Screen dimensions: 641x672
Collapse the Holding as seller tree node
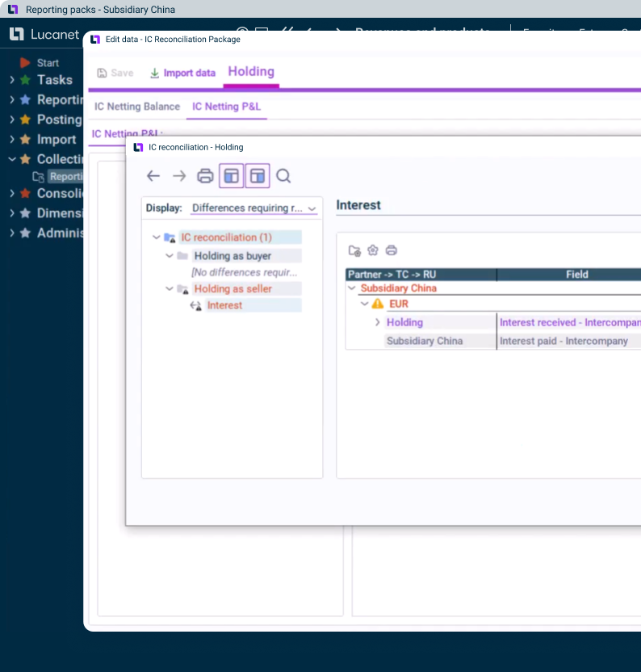click(169, 289)
